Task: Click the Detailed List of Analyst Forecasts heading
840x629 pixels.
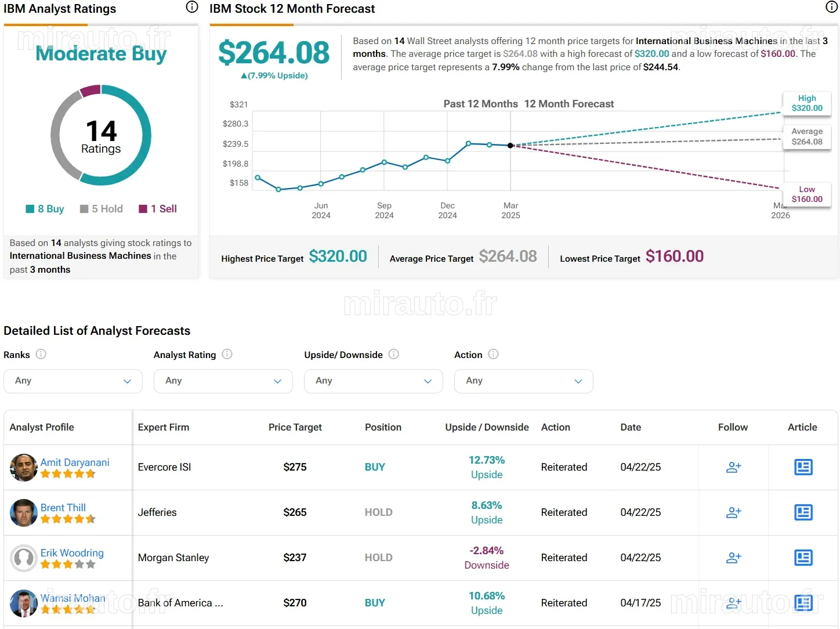Action: pos(97,331)
